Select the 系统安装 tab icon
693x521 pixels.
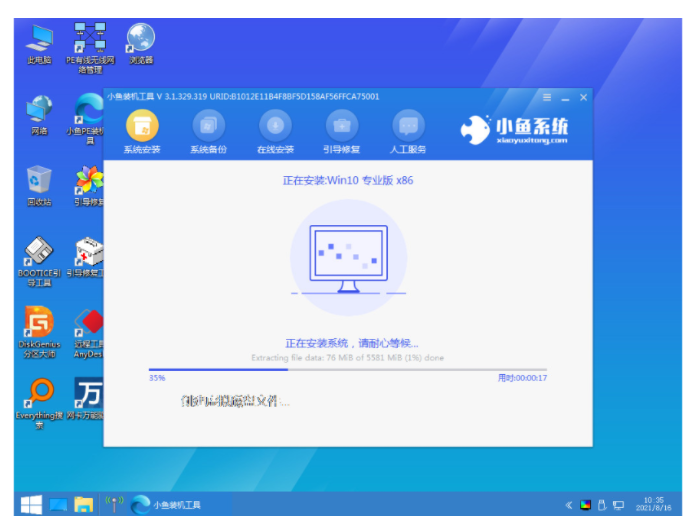(141, 126)
